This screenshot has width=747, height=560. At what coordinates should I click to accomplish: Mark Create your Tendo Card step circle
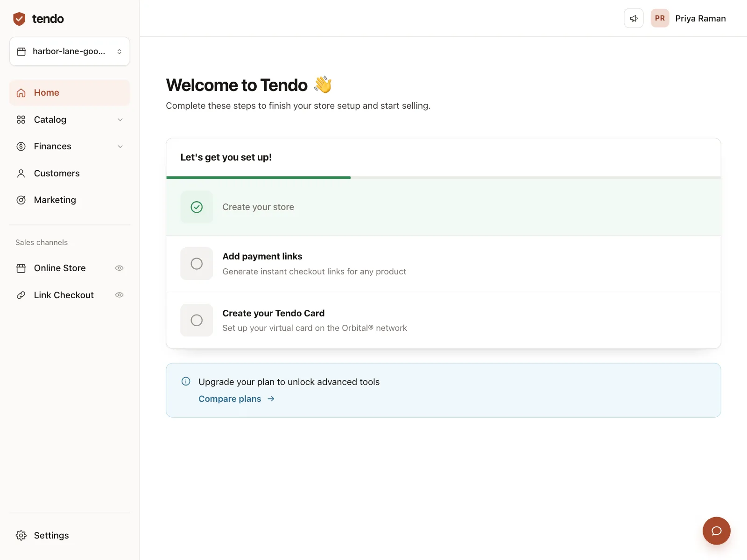click(x=197, y=320)
